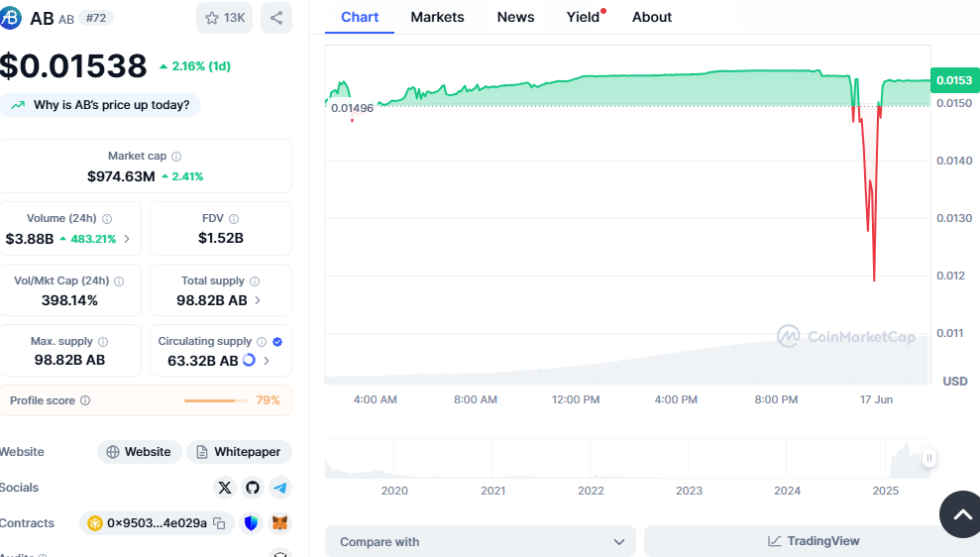Image resolution: width=980 pixels, height=557 pixels.
Task: Click the scroll-to-top arrow button
Action: click(x=961, y=514)
